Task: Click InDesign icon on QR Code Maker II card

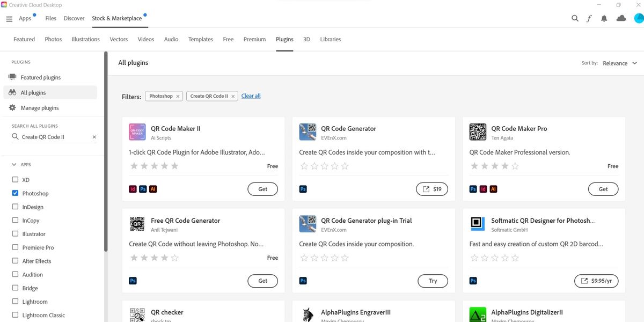Action: tap(133, 189)
